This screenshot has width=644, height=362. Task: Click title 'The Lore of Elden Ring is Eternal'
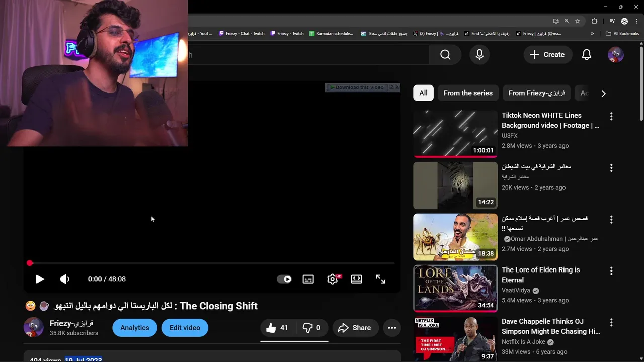[541, 275]
